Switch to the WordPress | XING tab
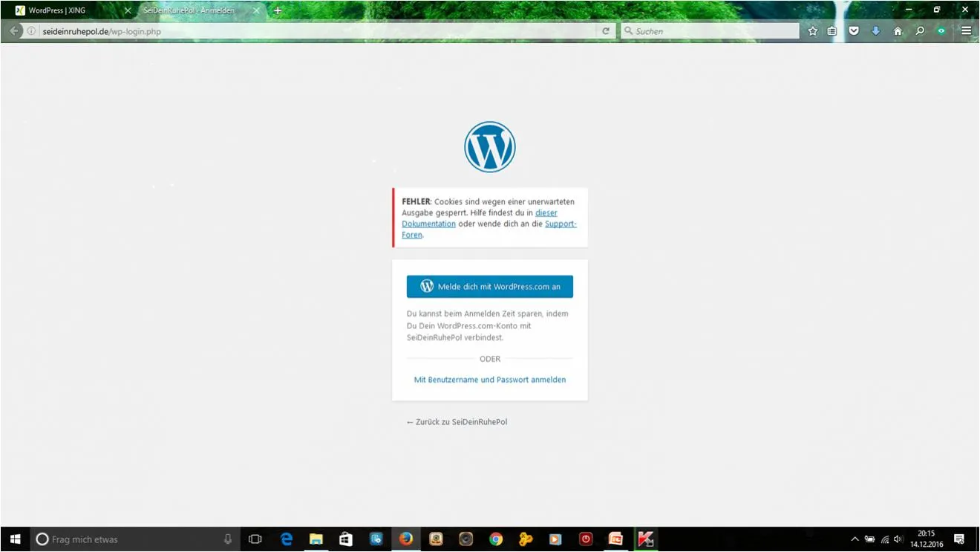The width and height of the screenshot is (980, 552). click(73, 10)
